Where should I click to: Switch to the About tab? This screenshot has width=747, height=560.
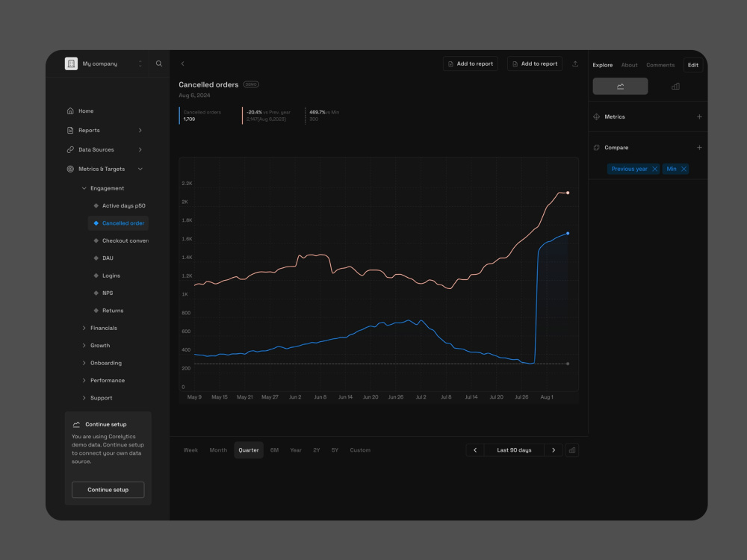(x=629, y=65)
